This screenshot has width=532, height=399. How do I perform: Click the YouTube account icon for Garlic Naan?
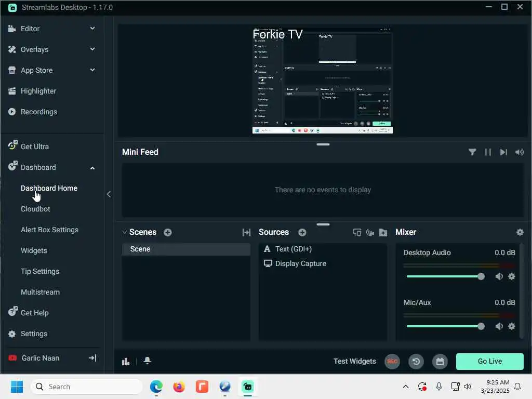pos(12,358)
